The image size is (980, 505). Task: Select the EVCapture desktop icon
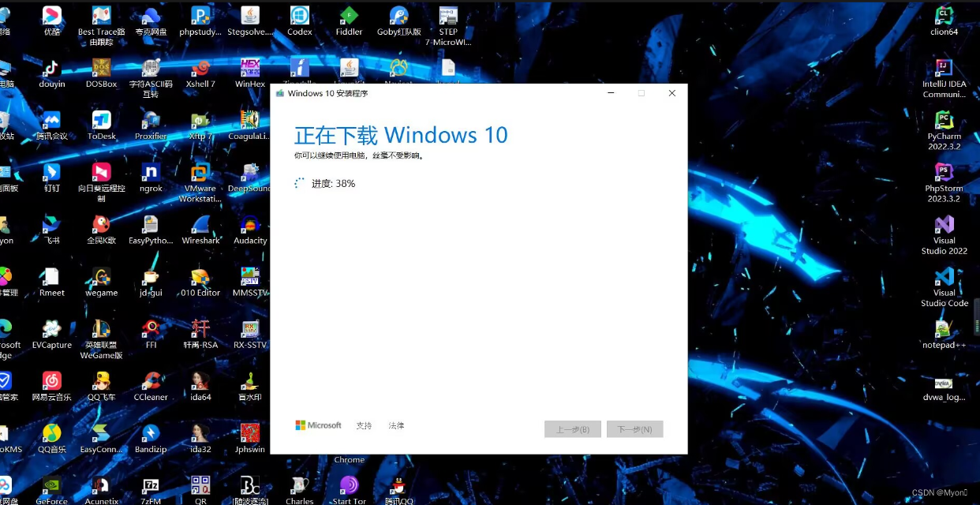[x=52, y=334]
